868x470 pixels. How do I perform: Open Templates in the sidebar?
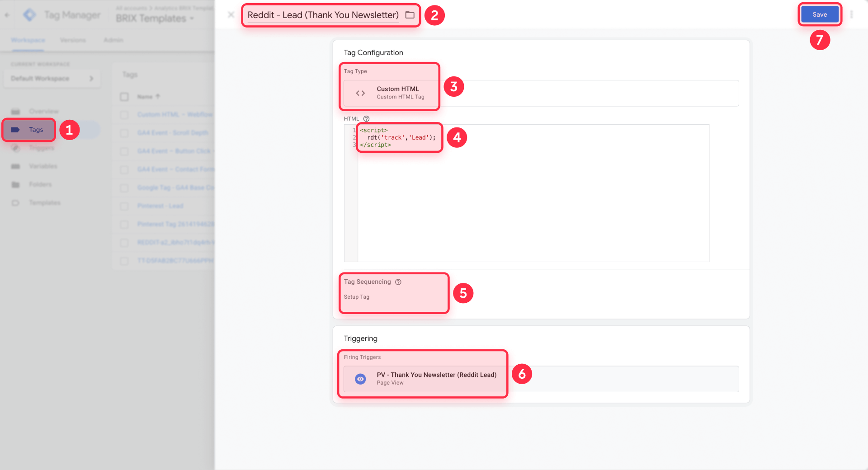pos(45,202)
